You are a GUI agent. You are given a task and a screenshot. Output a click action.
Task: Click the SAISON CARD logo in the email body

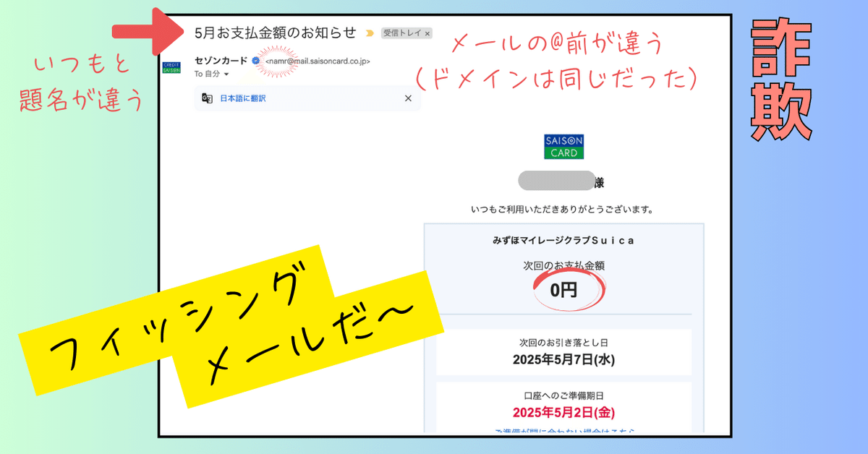click(563, 146)
